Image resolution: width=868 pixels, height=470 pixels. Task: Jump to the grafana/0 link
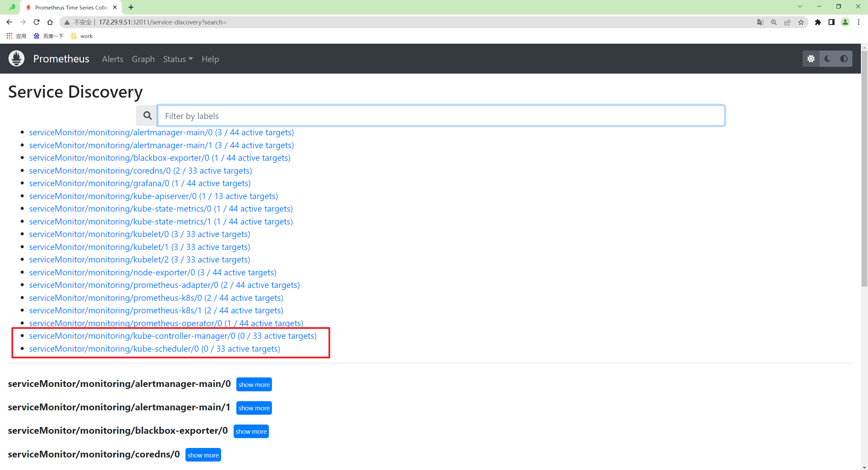(x=140, y=183)
